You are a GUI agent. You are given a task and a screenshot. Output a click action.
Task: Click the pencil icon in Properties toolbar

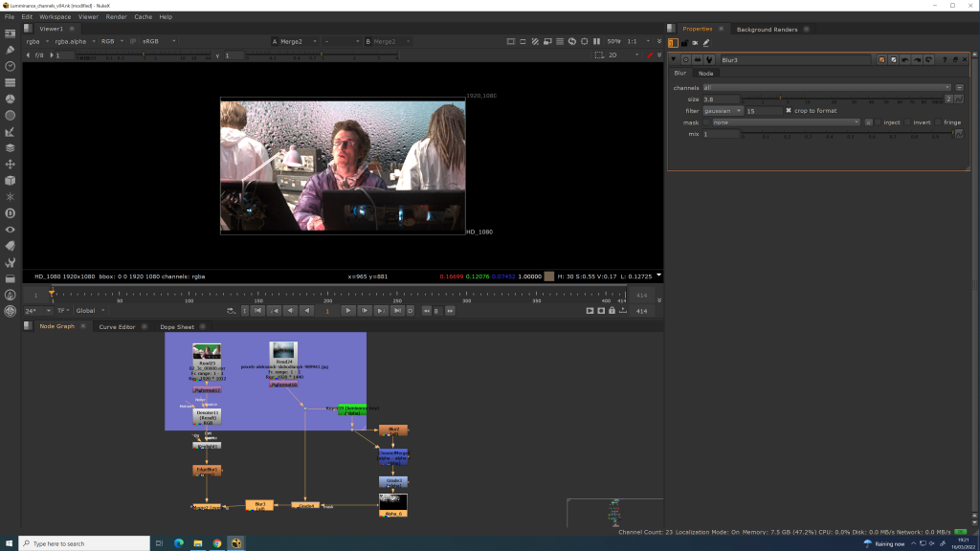click(x=706, y=43)
